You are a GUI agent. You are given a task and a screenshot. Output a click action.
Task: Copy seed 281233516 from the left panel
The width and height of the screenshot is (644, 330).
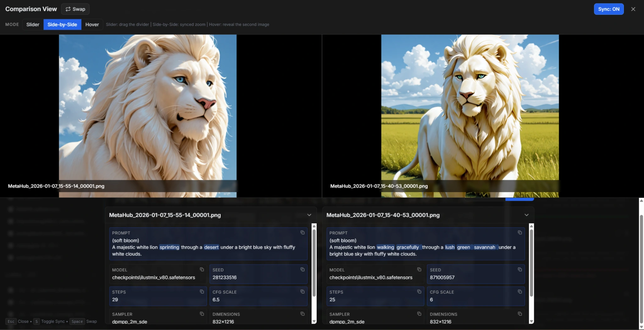click(302, 270)
